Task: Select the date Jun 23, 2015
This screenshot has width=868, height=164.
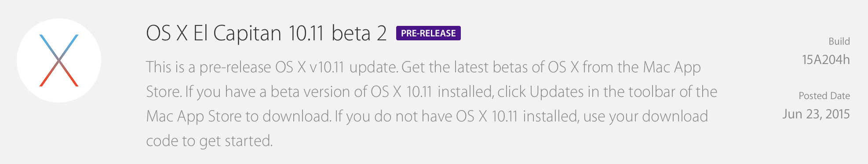Action: 816,114
